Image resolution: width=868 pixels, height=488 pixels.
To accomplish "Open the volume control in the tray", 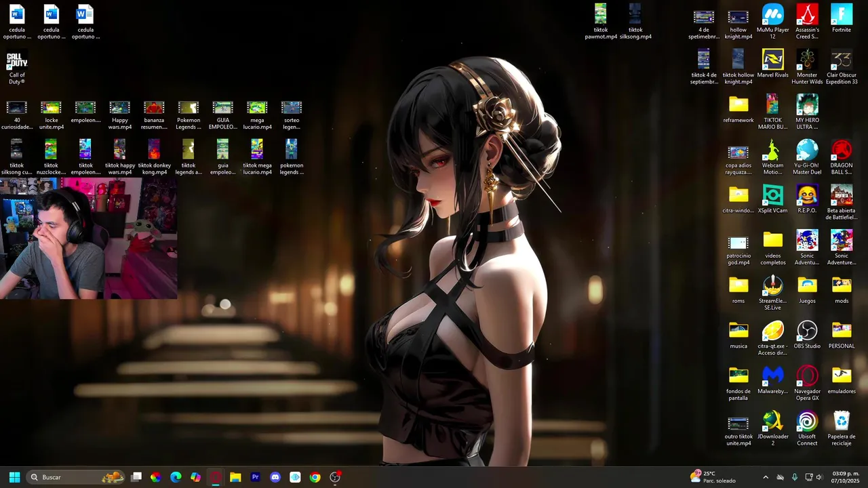I will tap(819, 477).
